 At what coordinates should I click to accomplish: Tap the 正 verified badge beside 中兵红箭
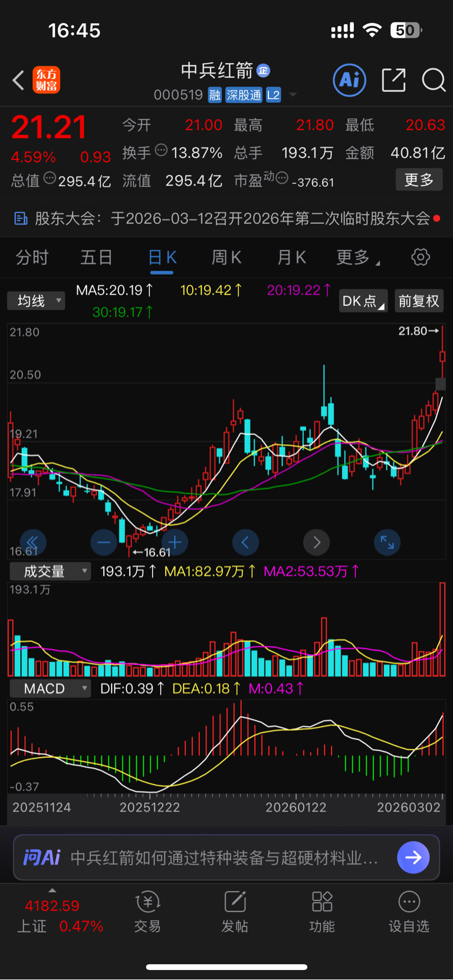pyautogui.click(x=263, y=71)
